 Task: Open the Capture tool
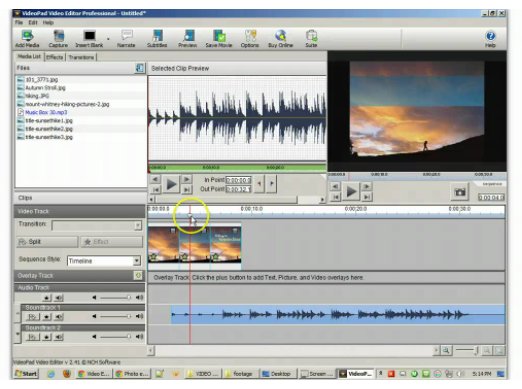(58, 39)
